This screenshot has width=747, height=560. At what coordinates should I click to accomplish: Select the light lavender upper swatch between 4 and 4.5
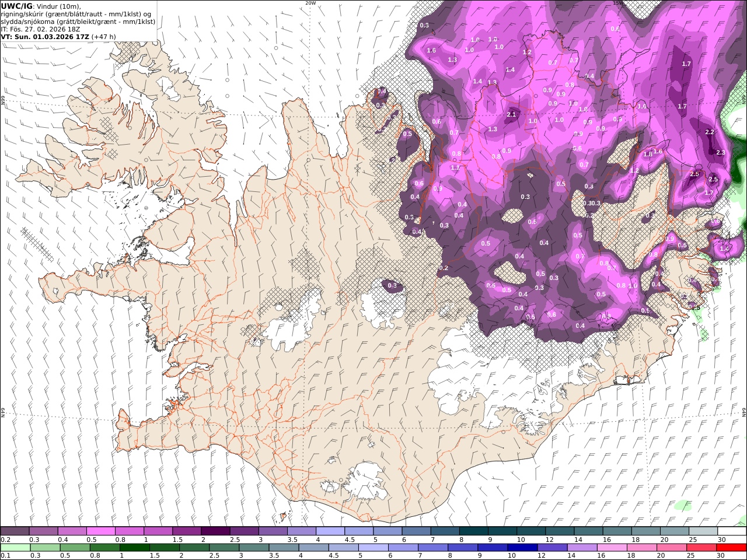(330, 531)
